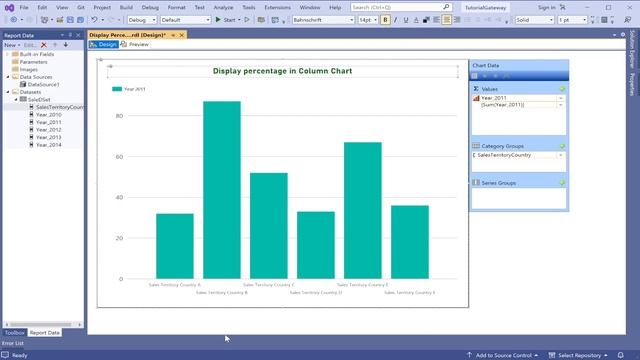Image resolution: width=640 pixels, height=360 pixels.
Task: Collapse the Data Sources tree node
Action: (x=8, y=77)
